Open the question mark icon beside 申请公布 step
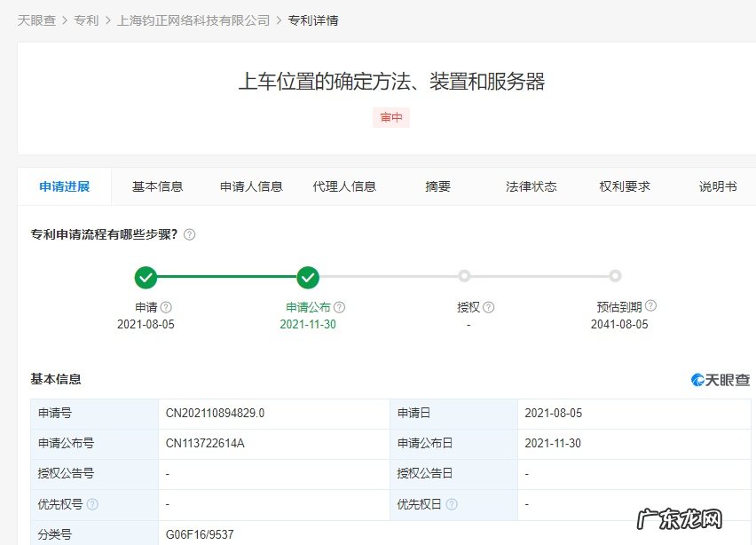 point(340,306)
